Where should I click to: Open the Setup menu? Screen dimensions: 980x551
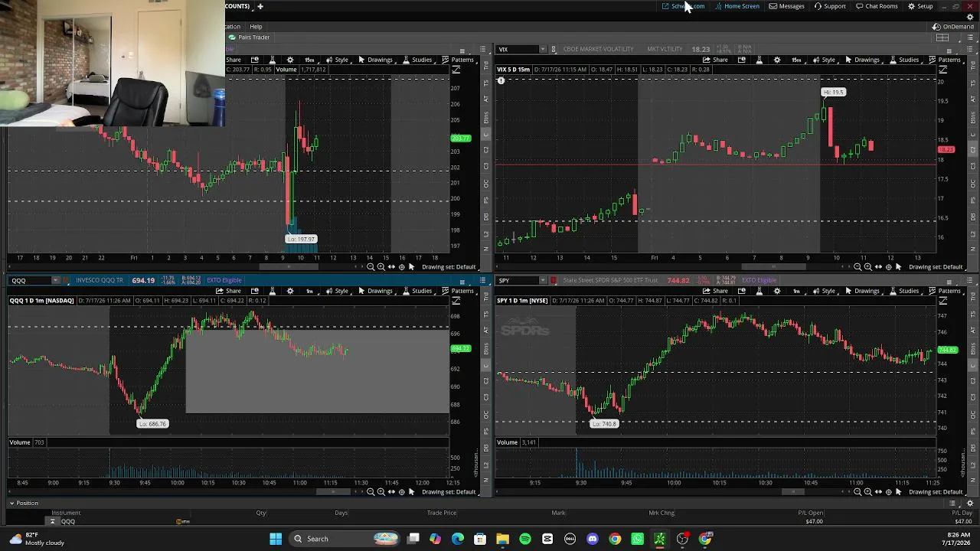pyautogui.click(x=920, y=6)
